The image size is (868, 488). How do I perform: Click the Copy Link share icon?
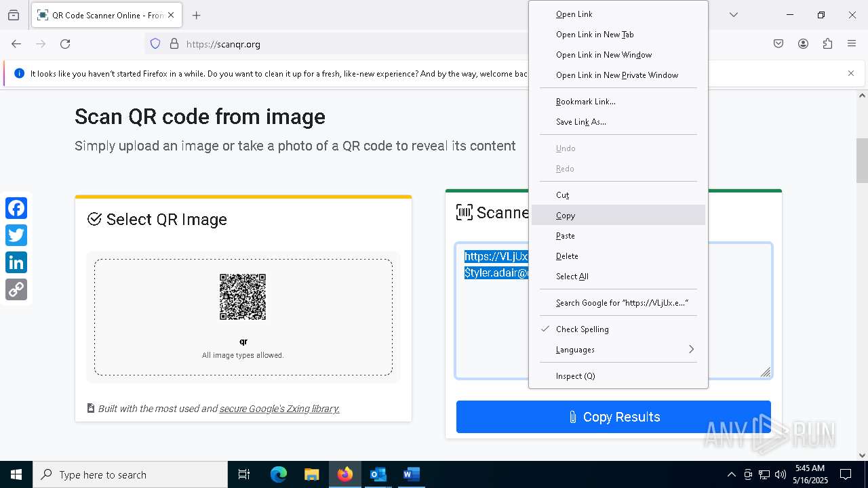16,289
